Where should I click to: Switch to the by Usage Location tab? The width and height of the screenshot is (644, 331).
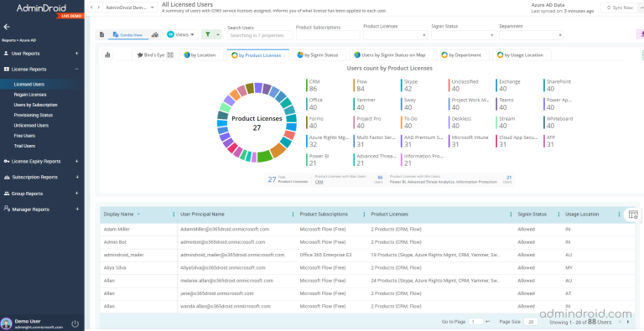coord(522,55)
